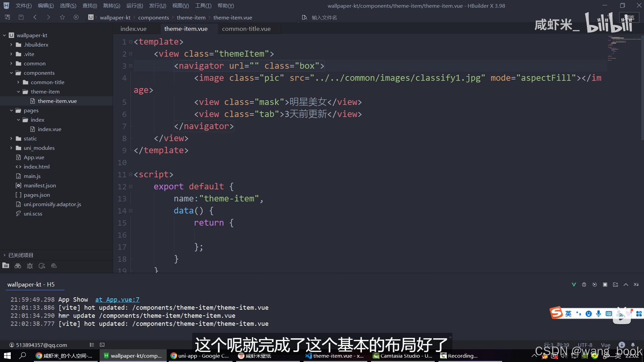Image resolution: width=644 pixels, height=362 pixels.
Task: Open manifest.json in the file tree
Action: (40, 185)
